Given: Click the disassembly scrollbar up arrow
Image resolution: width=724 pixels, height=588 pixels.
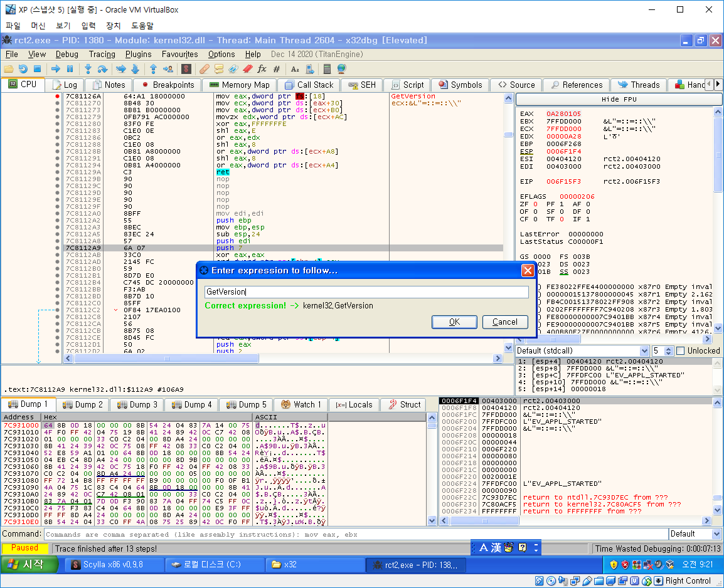Looking at the screenshot, I should (508, 98).
